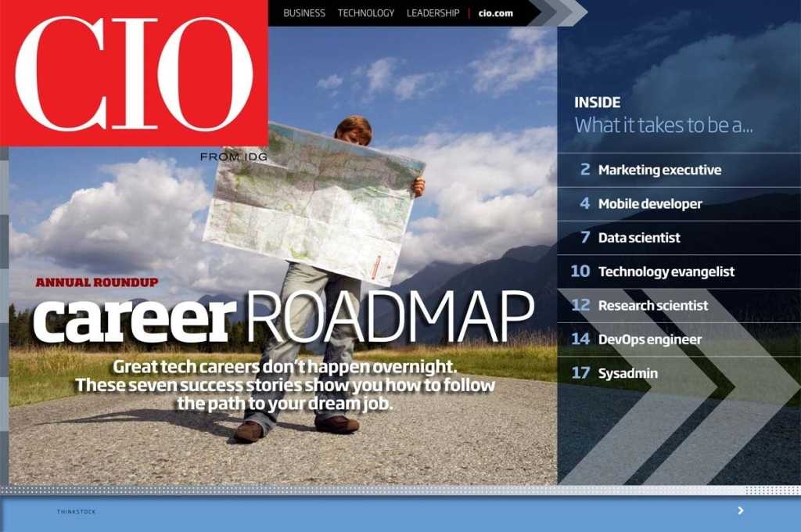Click the 'Great tech careers don't happen overnight.' line
This screenshot has width=801, height=532.
[x=285, y=366]
